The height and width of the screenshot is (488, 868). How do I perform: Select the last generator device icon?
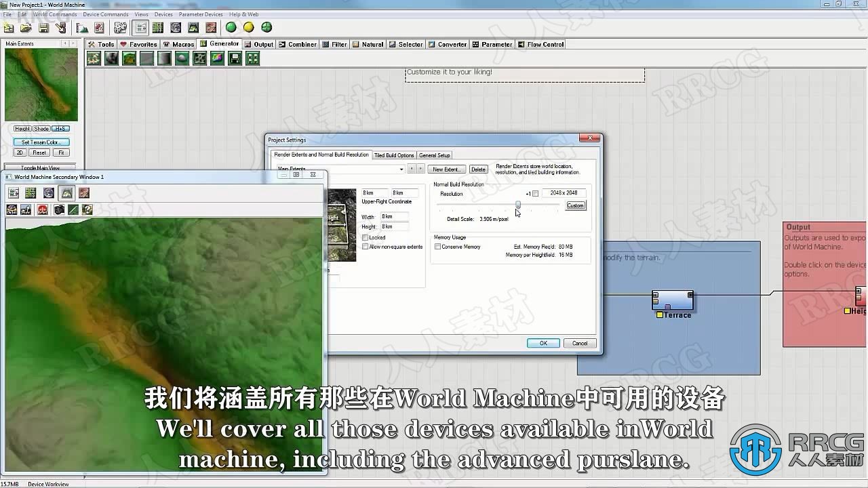coord(252,59)
